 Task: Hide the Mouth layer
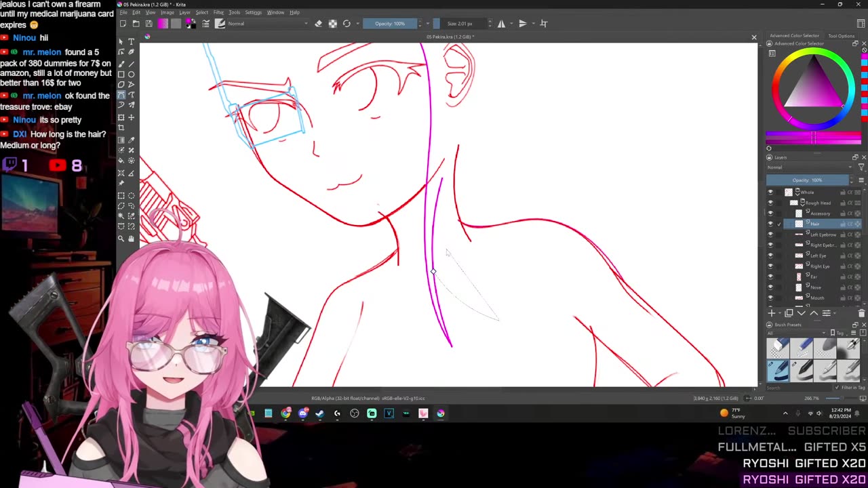(770, 298)
